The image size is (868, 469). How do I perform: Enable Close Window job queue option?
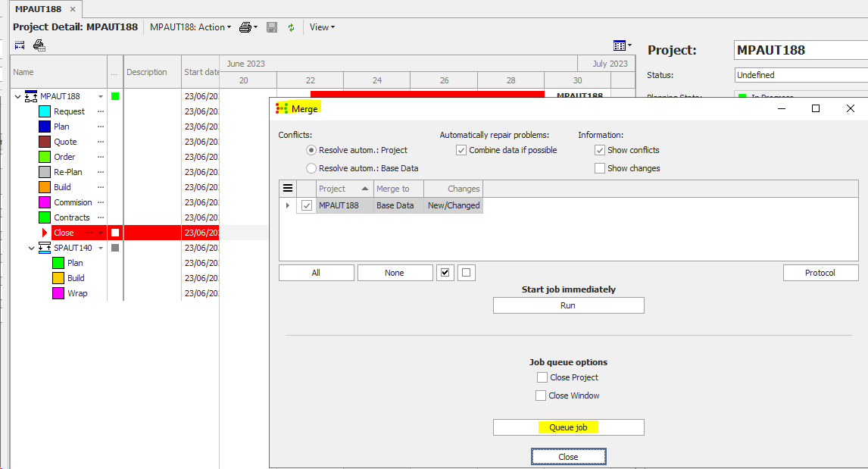pos(541,396)
